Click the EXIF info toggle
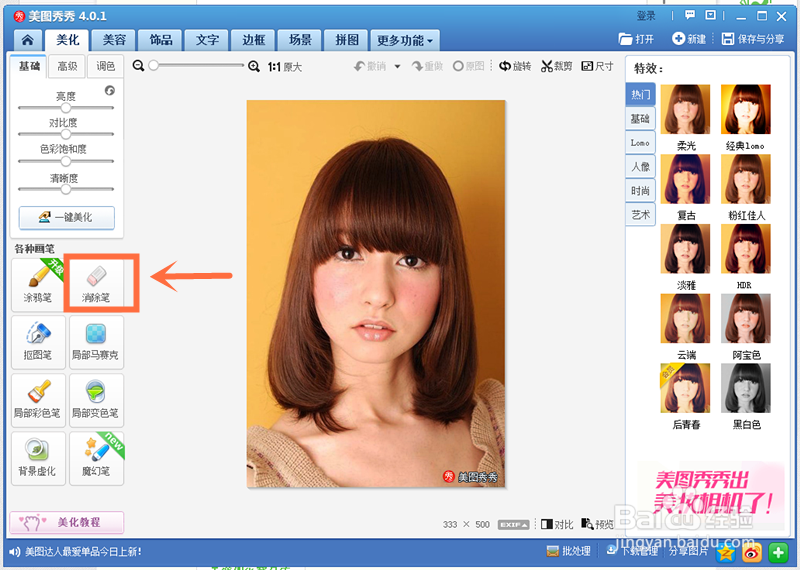Viewport: 800px width, 570px height. pos(513,525)
